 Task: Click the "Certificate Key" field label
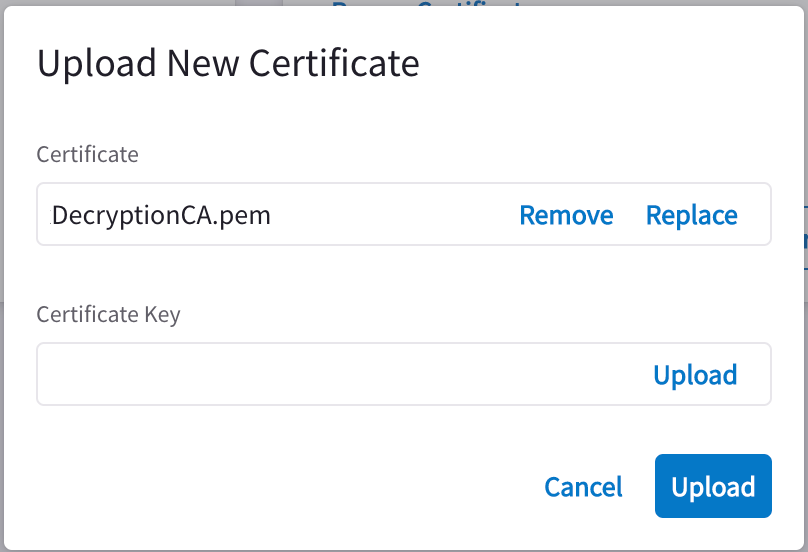pyautogui.click(x=108, y=314)
